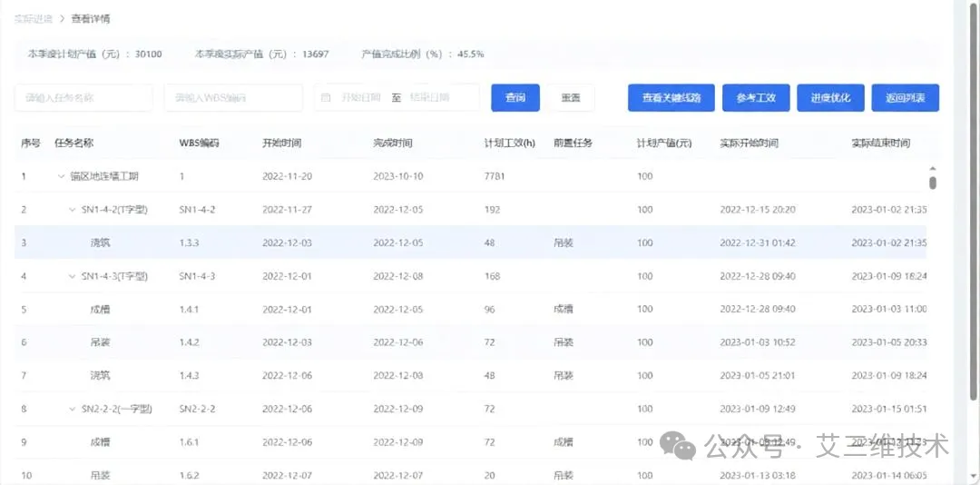The height and width of the screenshot is (485, 980).
Task: Click the 任务名称 column header
Action: click(x=74, y=144)
